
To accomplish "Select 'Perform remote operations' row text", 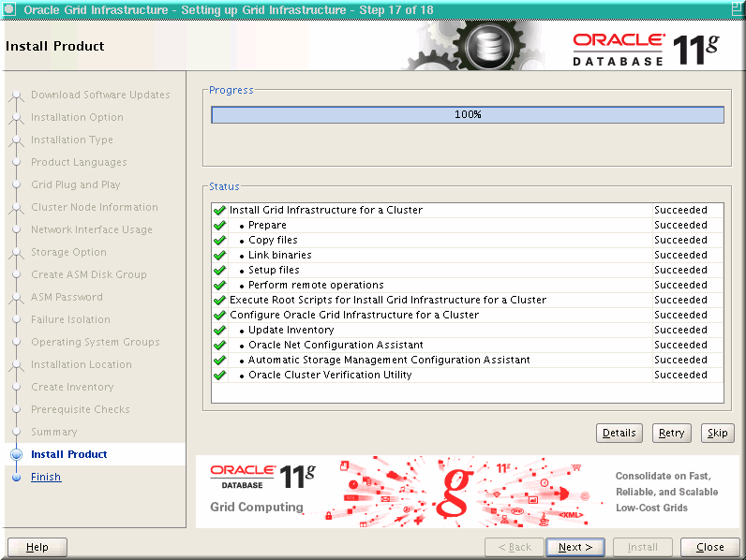I will (x=316, y=285).
